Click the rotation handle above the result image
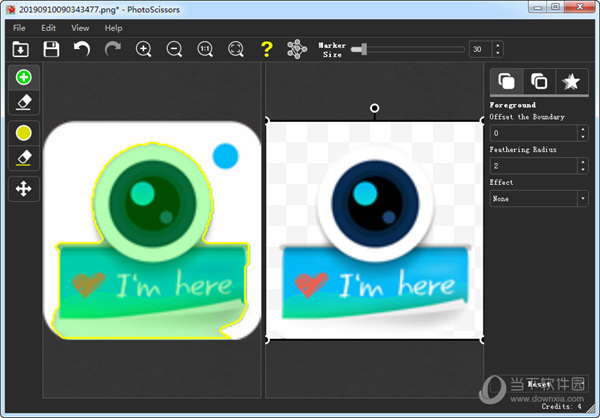The width and height of the screenshot is (600, 418). pos(375,108)
